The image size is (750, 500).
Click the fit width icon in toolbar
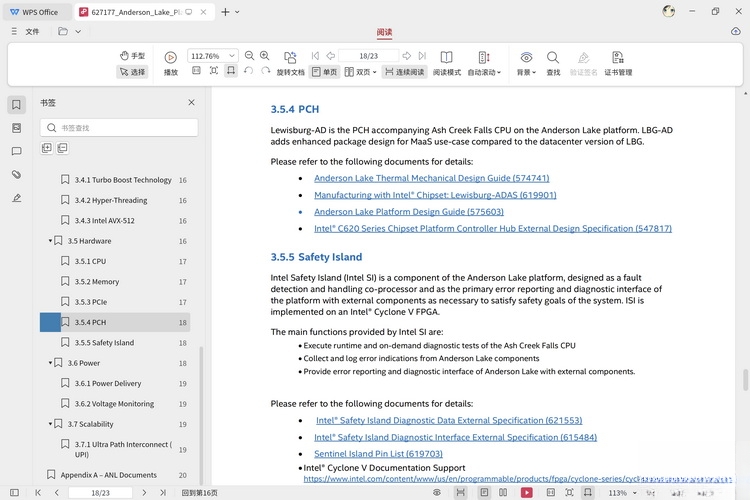point(231,71)
